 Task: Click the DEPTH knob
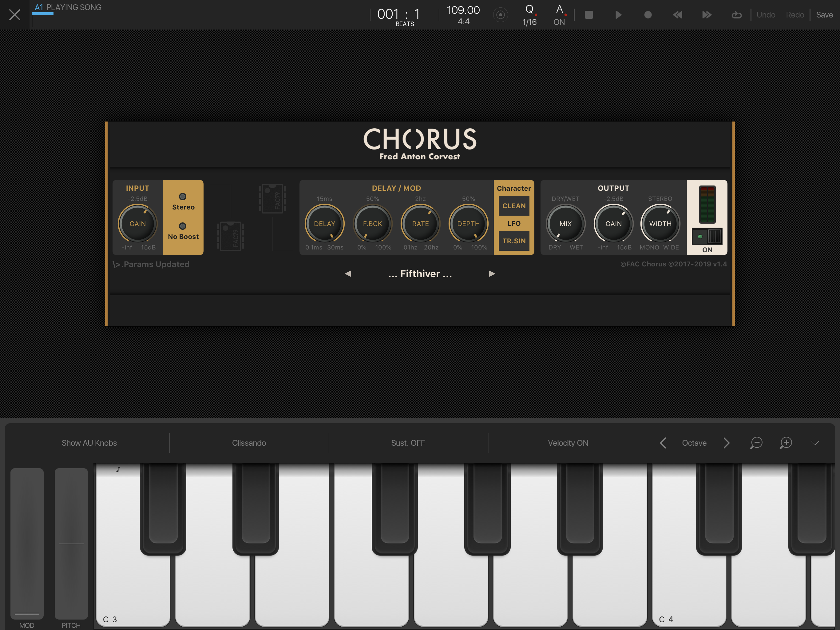coord(468,223)
